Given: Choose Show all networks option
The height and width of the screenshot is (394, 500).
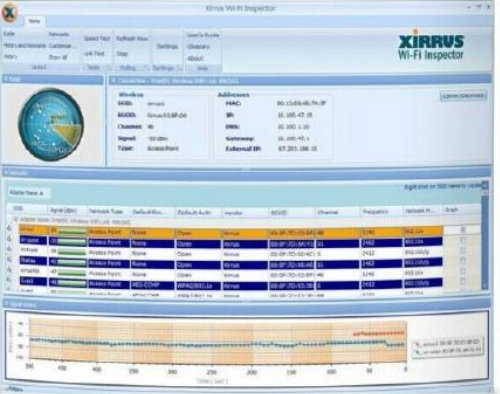Looking at the screenshot, I should pos(58,57).
